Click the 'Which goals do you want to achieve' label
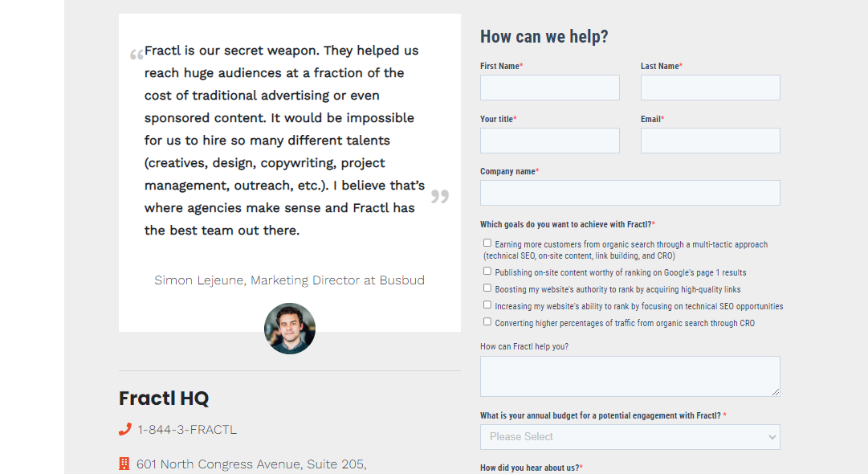The width and height of the screenshot is (868, 474). [568, 224]
